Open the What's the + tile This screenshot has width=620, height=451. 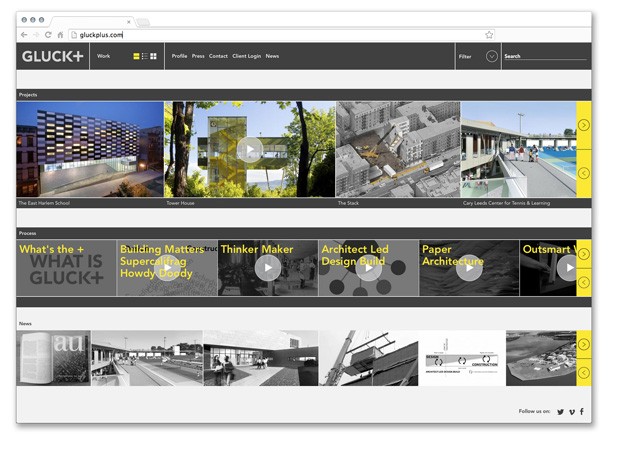(x=66, y=268)
